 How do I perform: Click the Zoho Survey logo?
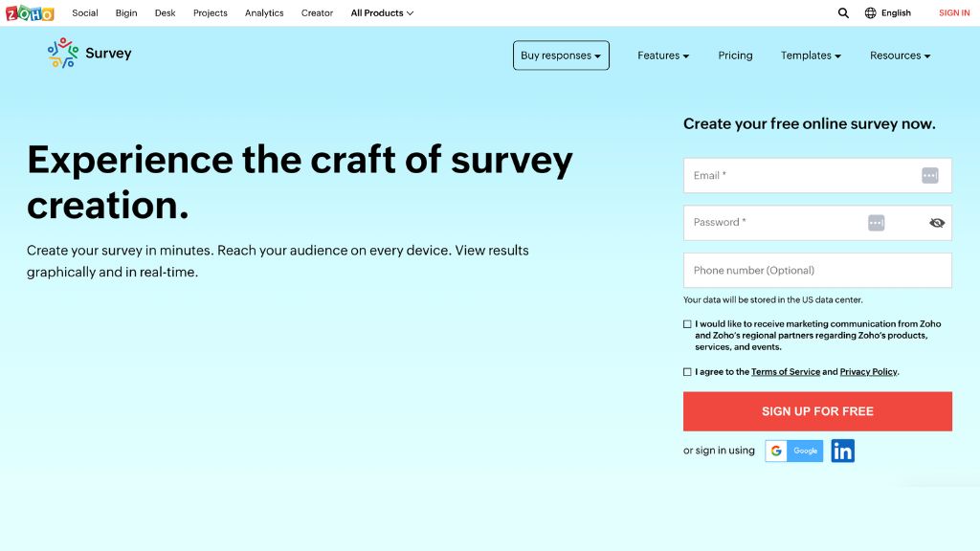[89, 54]
